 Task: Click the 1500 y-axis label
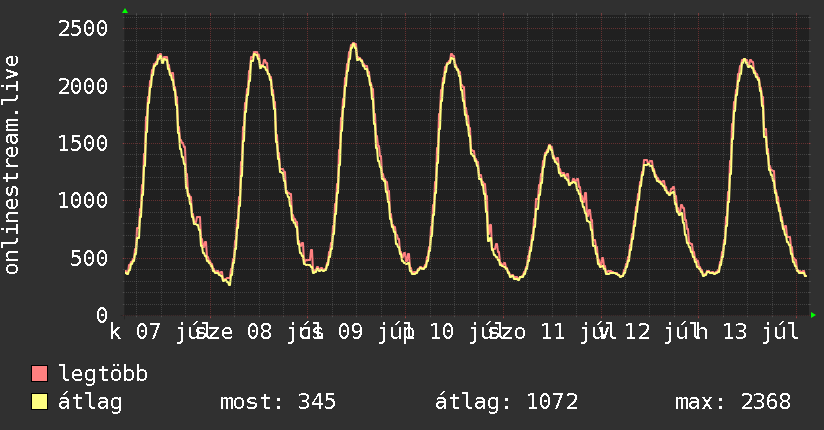click(x=83, y=143)
